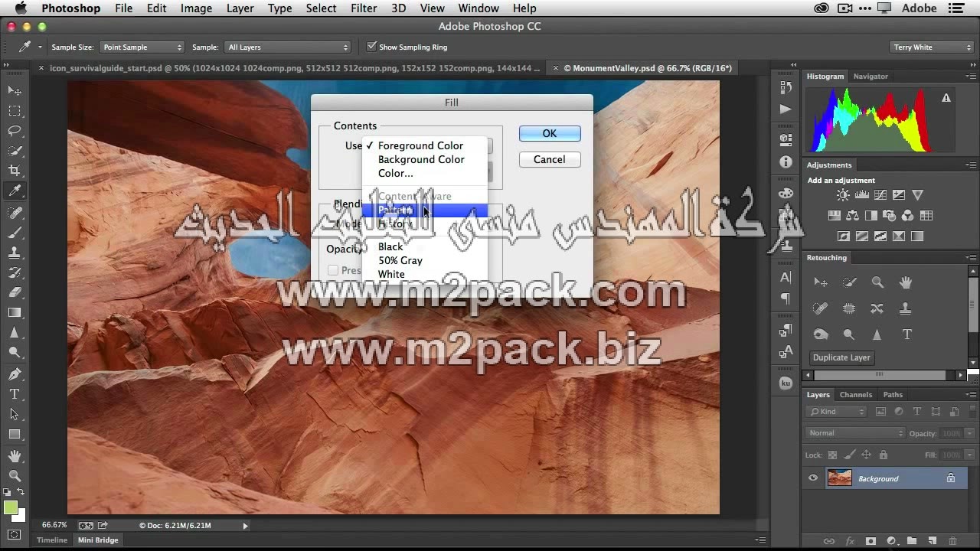Click Cancel in the Fill dialog
Viewport: 980px width, 551px height.
tap(550, 159)
